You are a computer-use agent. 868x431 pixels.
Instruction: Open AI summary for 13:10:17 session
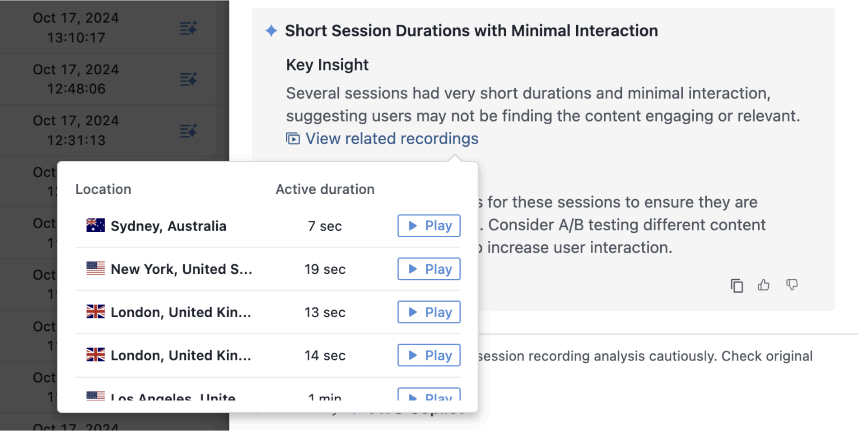pyautogui.click(x=188, y=28)
